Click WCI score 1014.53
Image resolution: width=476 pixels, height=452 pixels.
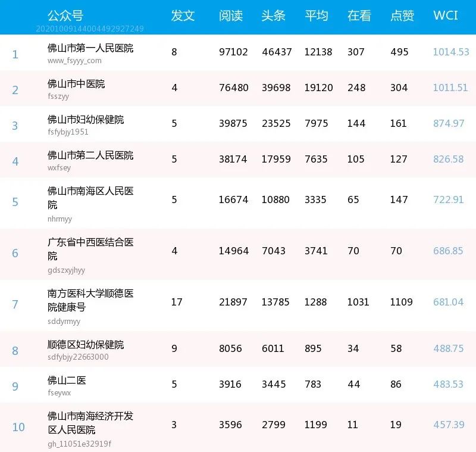(451, 52)
